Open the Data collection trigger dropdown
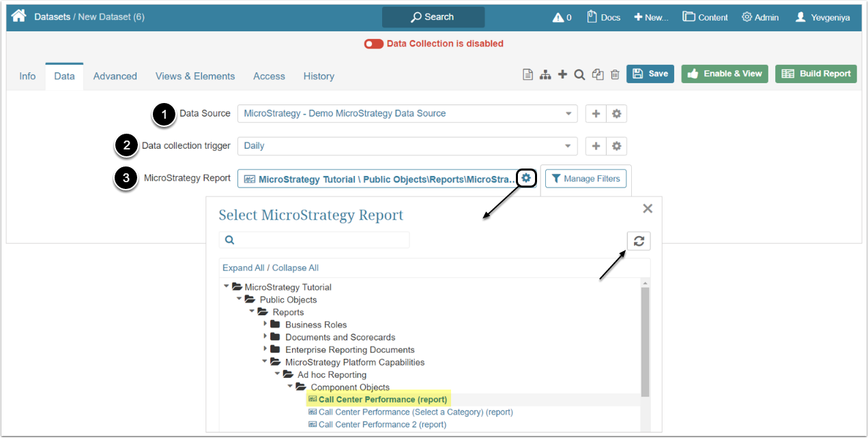Viewport: 868px width, 438px height. [x=407, y=145]
